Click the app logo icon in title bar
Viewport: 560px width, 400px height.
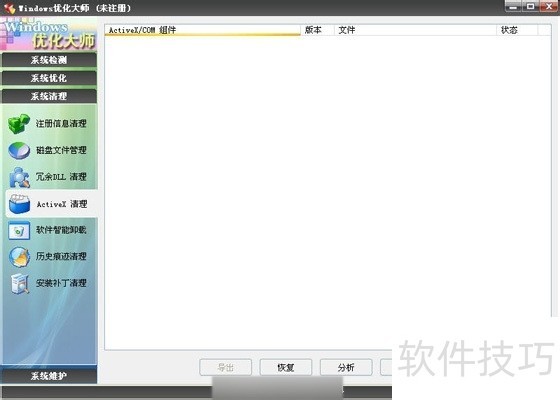(x=9, y=8)
